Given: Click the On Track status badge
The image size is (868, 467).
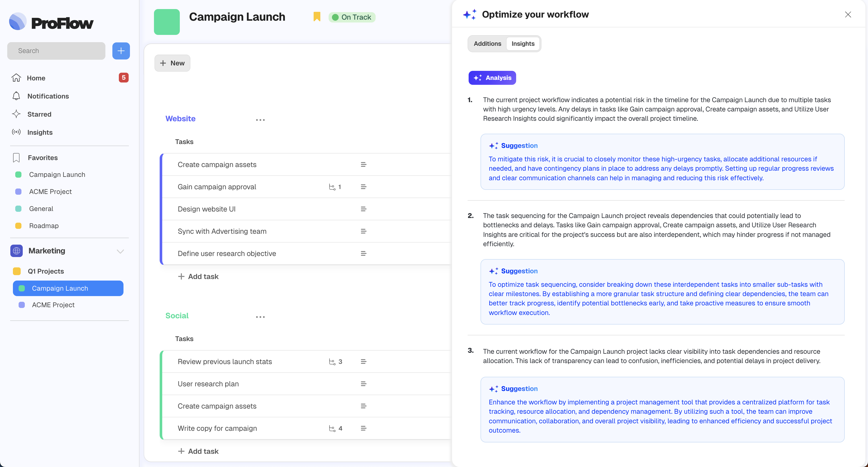Looking at the screenshot, I should pos(352,17).
